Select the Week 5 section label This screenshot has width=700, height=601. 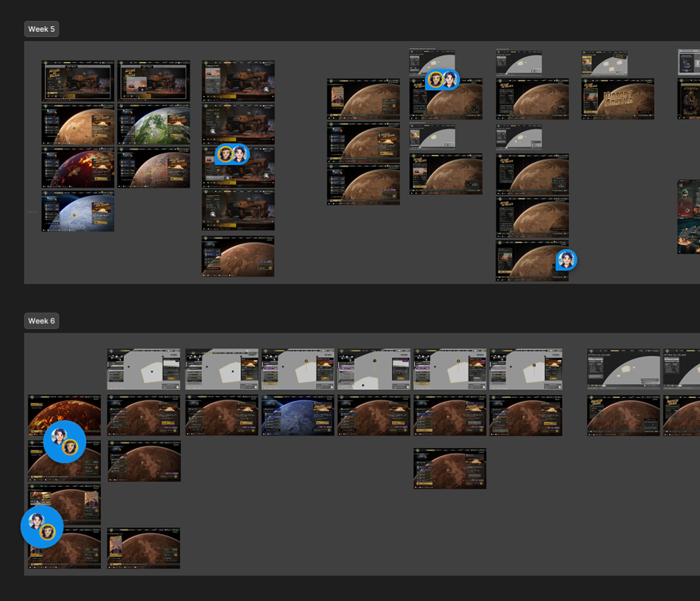pyautogui.click(x=41, y=29)
